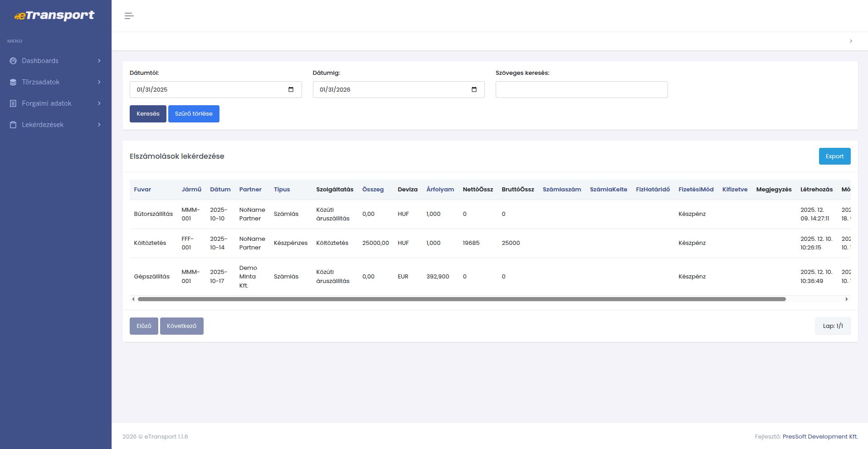Screen dimensions: 868x449
Task: Click the horizontal table scrollbar
Action: click(461, 299)
